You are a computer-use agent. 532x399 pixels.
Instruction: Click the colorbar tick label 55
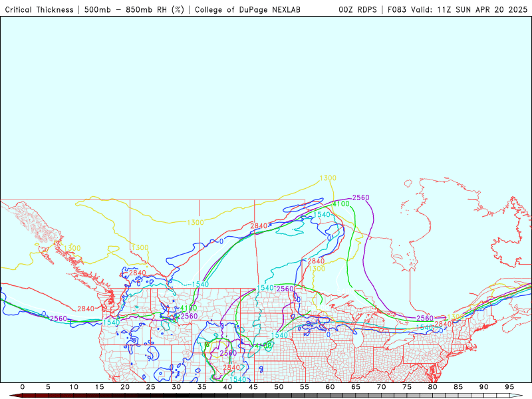305,387
